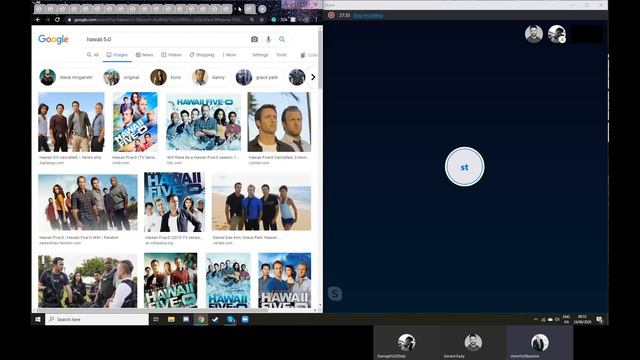
Task: Open the Settings menu on Google results
Action: (260, 55)
